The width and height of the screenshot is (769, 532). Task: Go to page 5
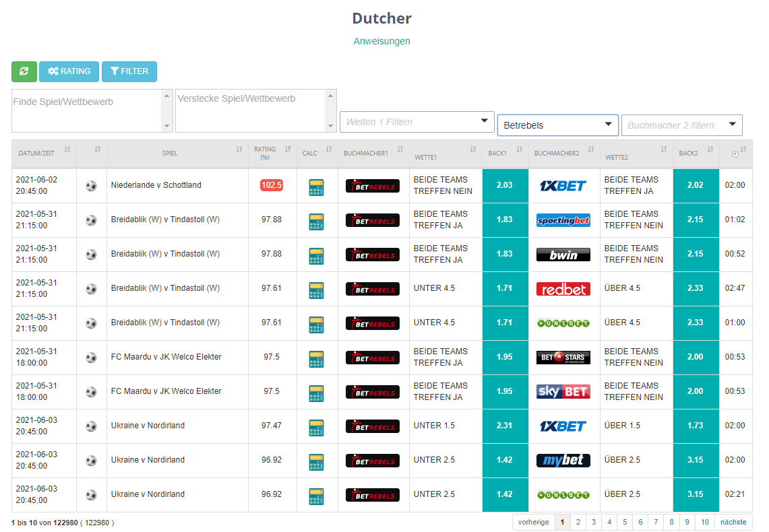[x=625, y=522]
